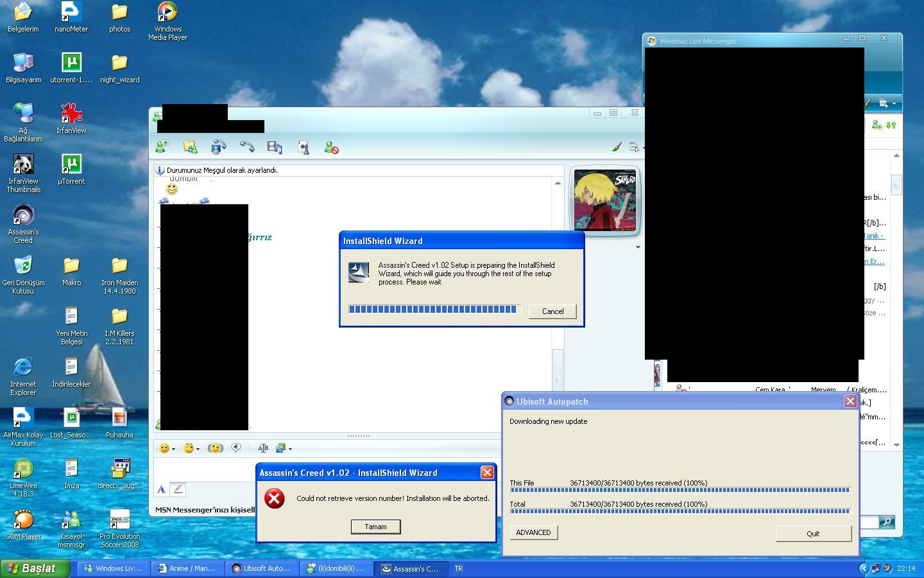
Task: Open the Iron Maiden 14.4.1980 folder
Action: point(119,275)
